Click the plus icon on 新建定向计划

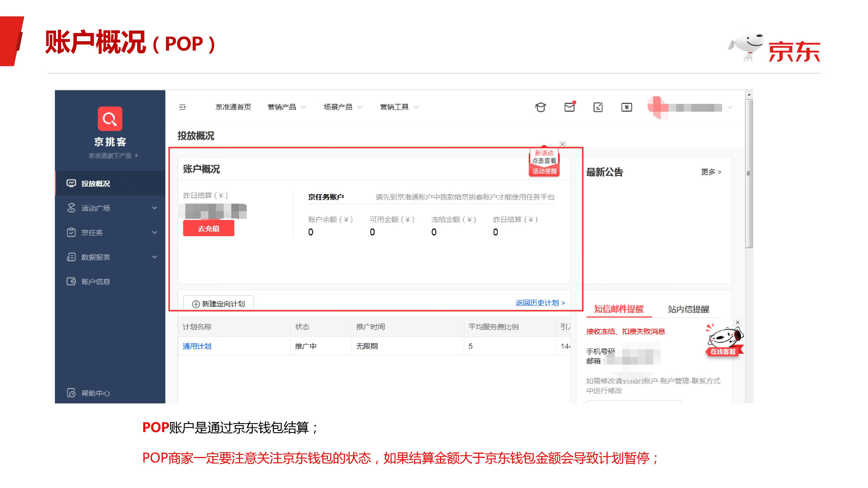196,304
